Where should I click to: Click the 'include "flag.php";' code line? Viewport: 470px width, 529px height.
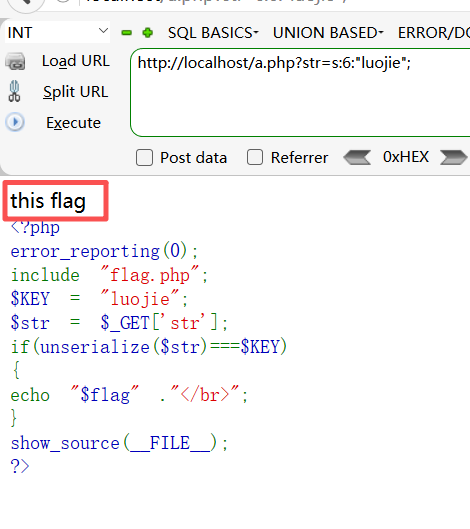tap(109, 275)
